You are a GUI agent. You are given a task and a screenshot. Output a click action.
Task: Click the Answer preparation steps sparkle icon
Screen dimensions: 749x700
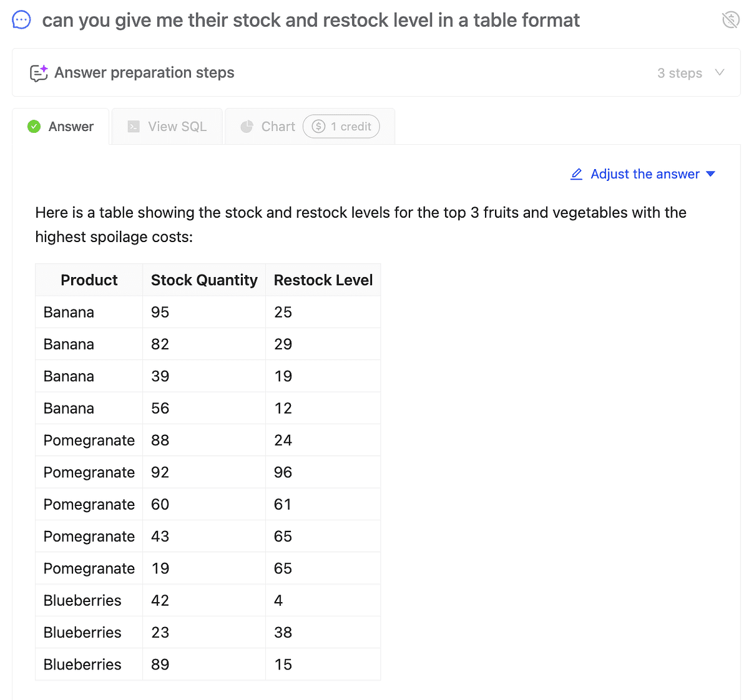click(39, 73)
